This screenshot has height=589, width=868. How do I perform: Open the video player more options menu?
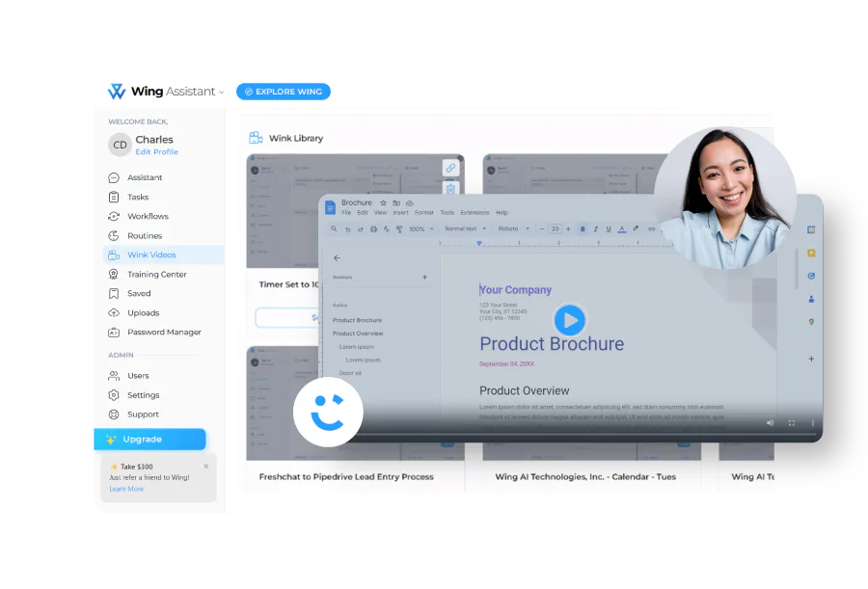[813, 423]
